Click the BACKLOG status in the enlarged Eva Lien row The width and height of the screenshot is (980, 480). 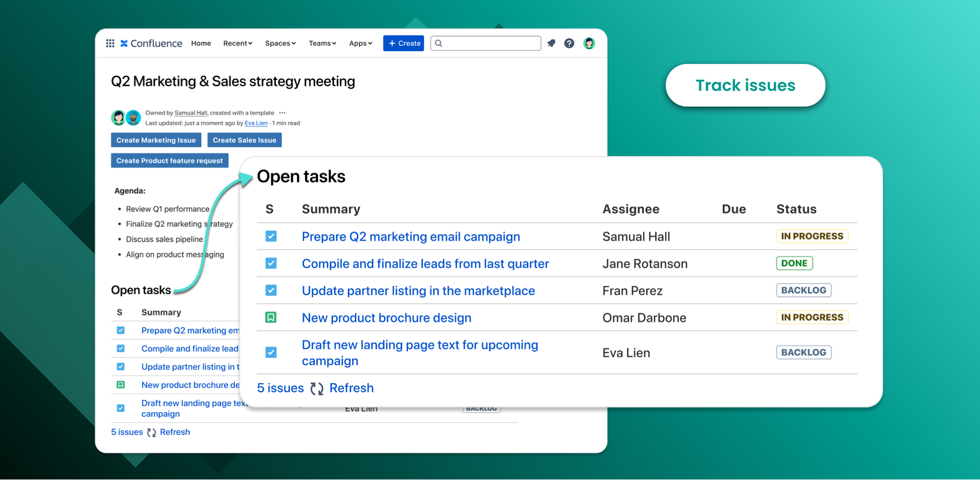point(803,352)
